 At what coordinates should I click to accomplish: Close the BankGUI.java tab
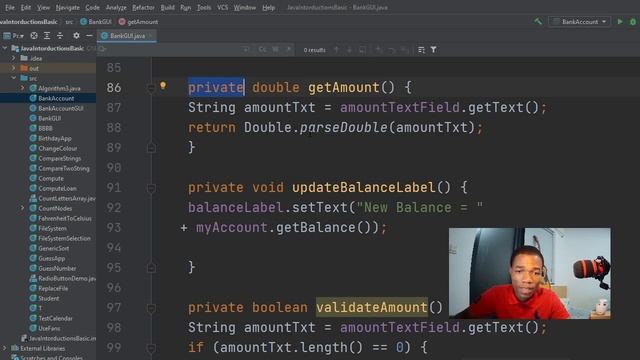pos(151,36)
